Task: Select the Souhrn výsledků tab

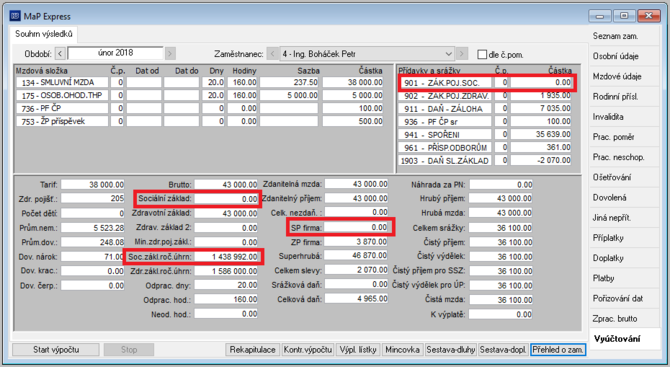Action: 44,34
